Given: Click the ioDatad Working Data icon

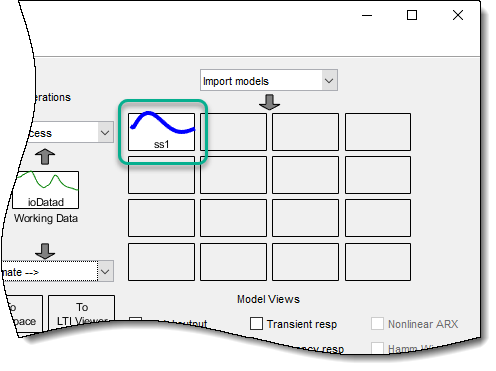Looking at the screenshot, I should coord(46,190).
